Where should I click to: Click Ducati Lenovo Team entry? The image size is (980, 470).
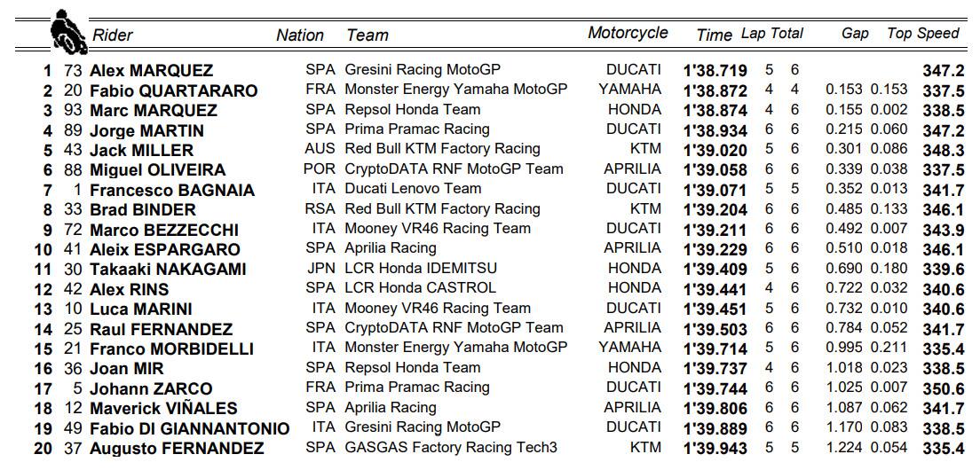413,189
